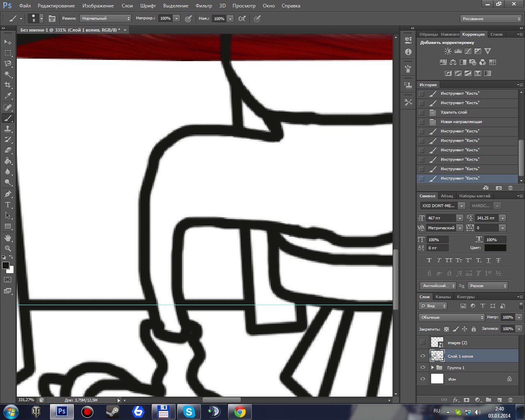Select the Paint Bucket tool
This screenshot has height=420, width=525.
pyautogui.click(x=8, y=161)
